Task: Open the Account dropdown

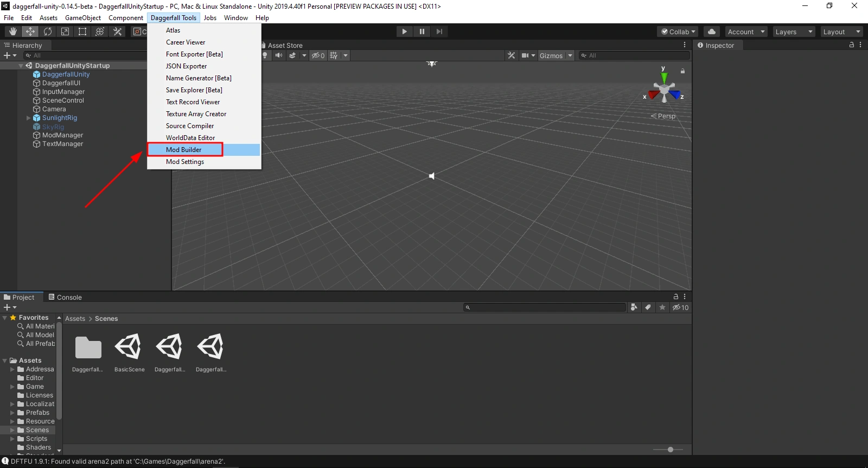Action: tap(746, 31)
